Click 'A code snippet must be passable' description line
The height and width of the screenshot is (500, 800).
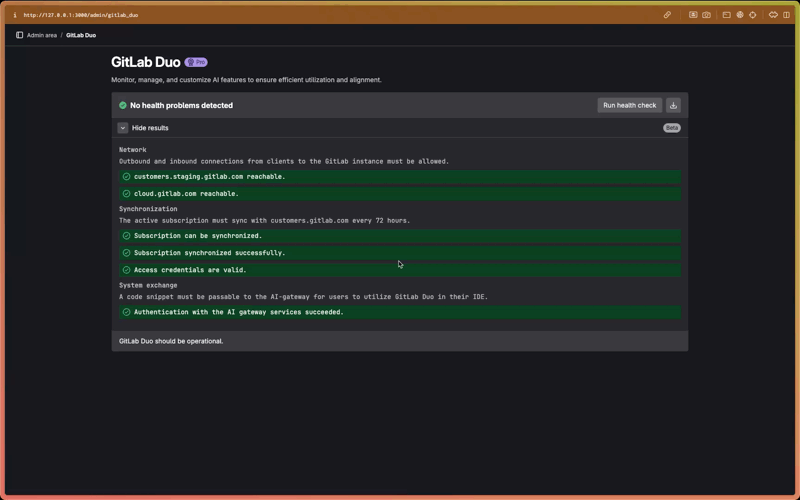click(x=304, y=296)
